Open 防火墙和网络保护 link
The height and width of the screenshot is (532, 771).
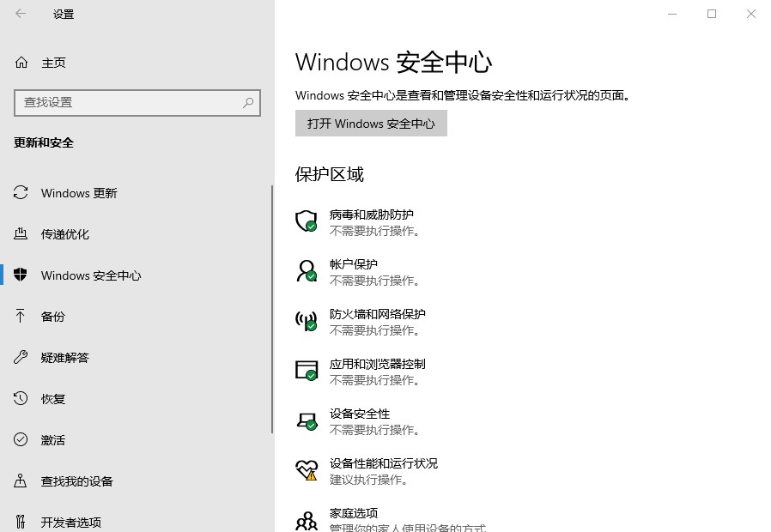(x=377, y=314)
